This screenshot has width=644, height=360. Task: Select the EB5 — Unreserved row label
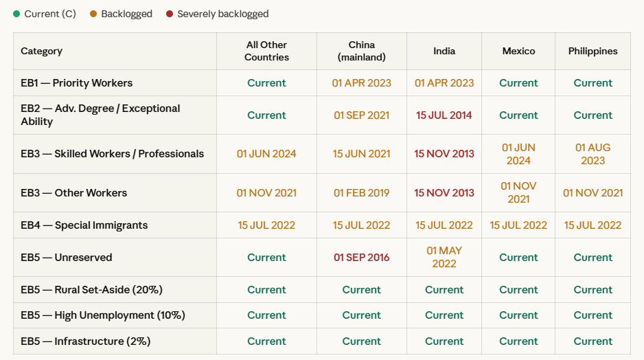coord(67,258)
